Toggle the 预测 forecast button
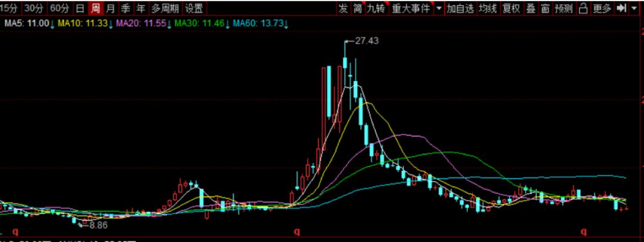 pos(563,8)
